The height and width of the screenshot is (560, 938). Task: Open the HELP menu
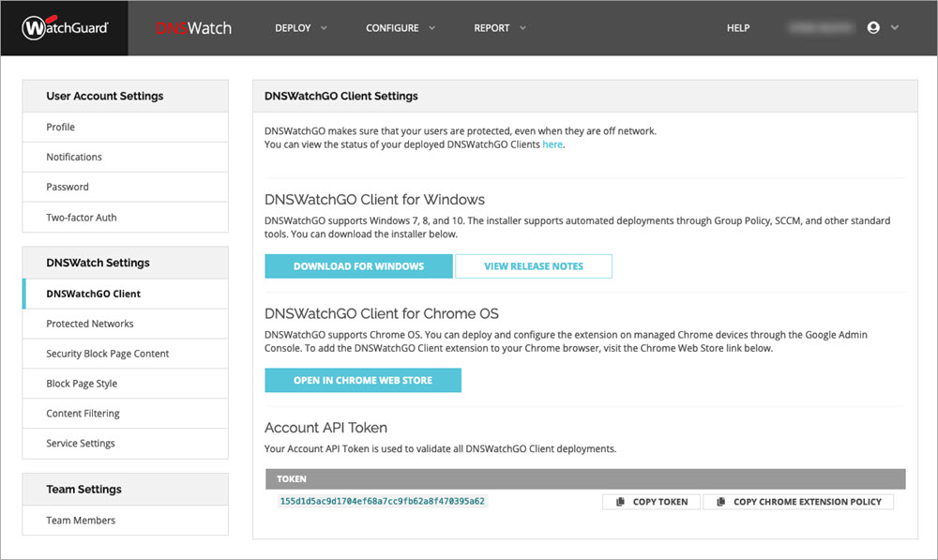pyautogui.click(x=738, y=28)
